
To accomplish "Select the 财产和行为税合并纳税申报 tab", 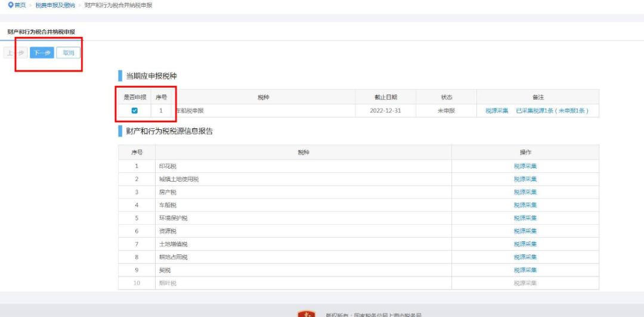I will 41,32.
